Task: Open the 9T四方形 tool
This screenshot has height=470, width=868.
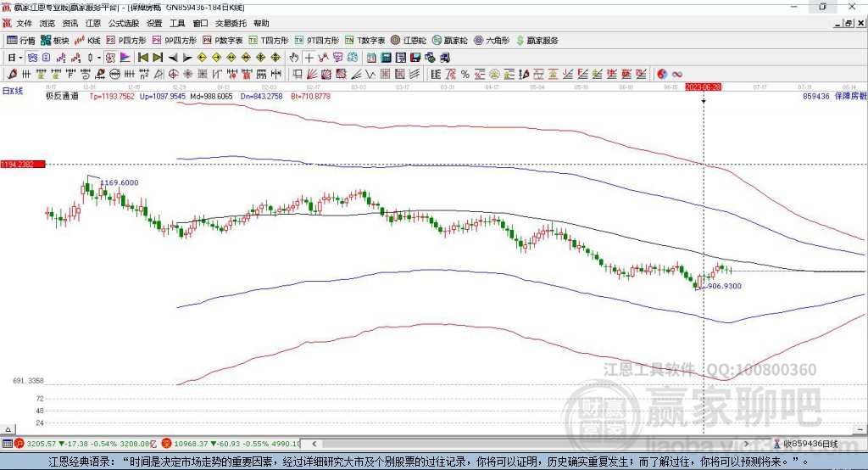Action: 317,41
